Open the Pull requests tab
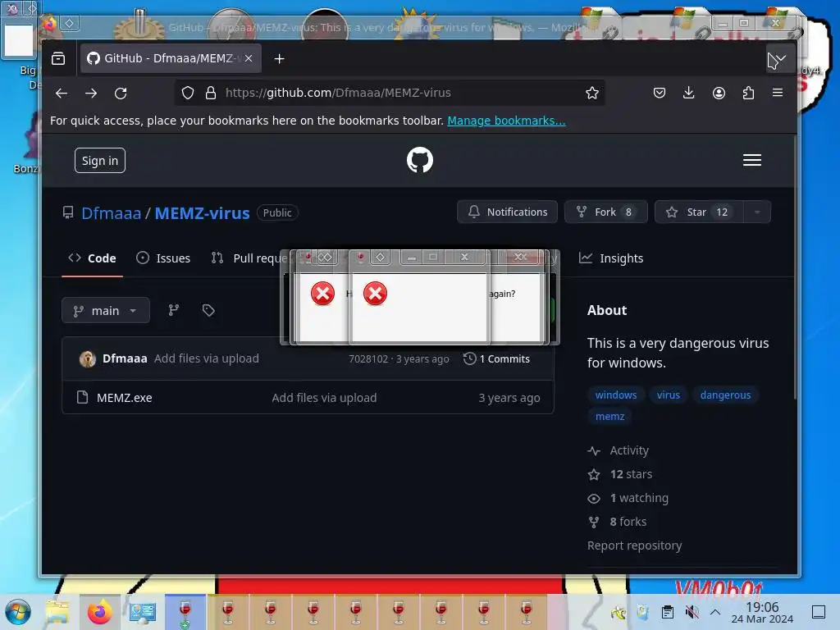This screenshot has width=840, height=630. tap(248, 258)
